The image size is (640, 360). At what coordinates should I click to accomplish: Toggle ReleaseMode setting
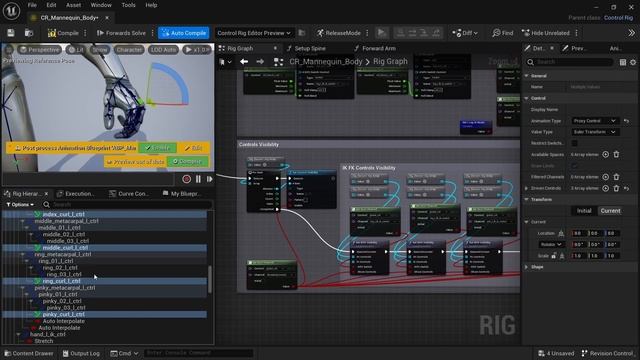point(339,33)
